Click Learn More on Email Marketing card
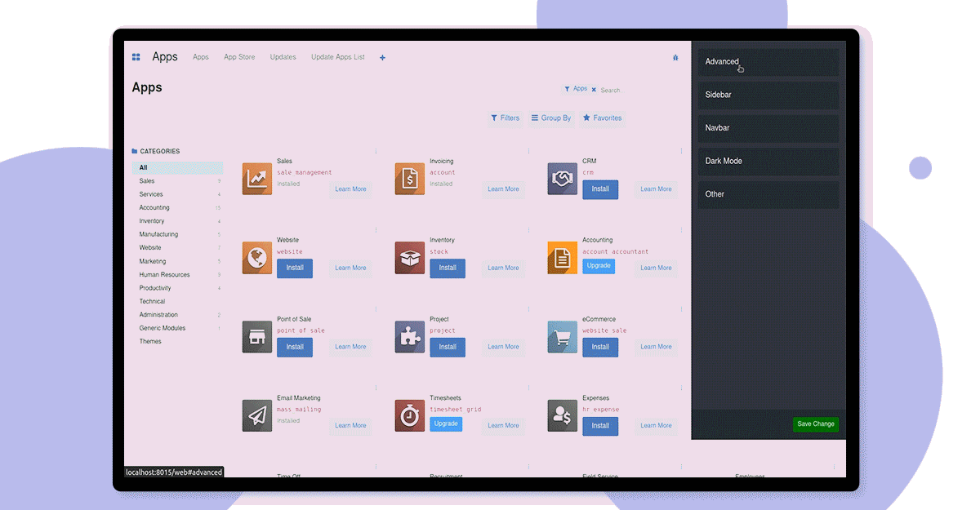Screen dimensions: 980x510 tap(350, 426)
